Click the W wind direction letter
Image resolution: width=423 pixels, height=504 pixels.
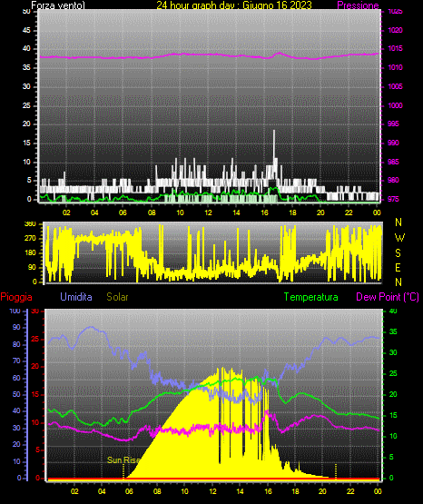399,238
